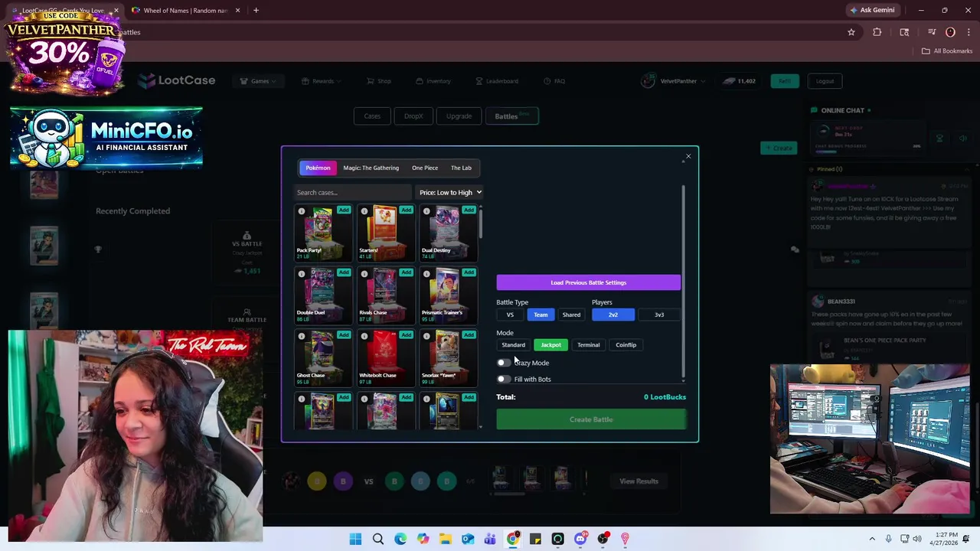Screen dimensions: 980x551
Task: Open Outlook from taskbar
Action: [468, 540]
